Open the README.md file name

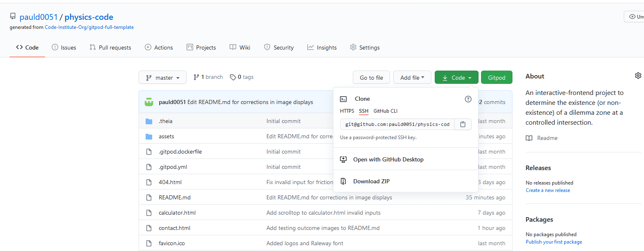point(175,198)
